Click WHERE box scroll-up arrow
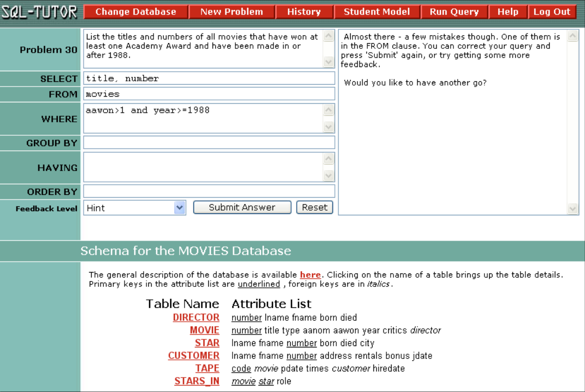The image size is (585, 392). [329, 110]
